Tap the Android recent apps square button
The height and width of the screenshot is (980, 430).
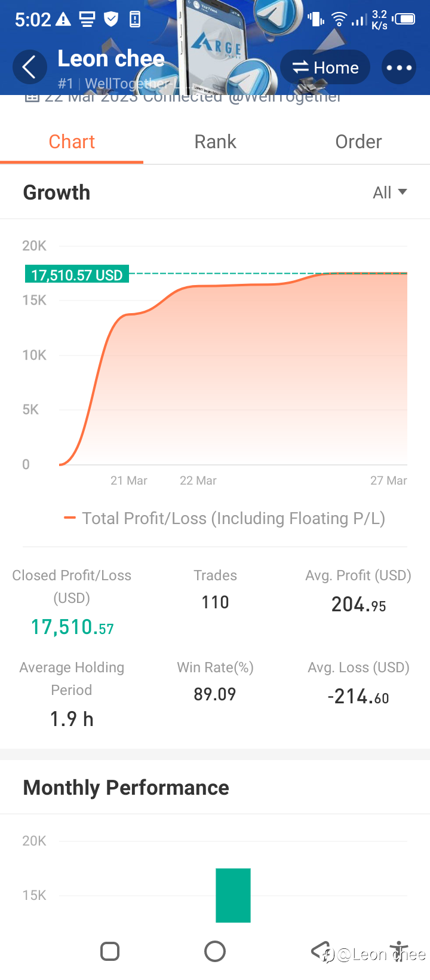tap(110, 951)
